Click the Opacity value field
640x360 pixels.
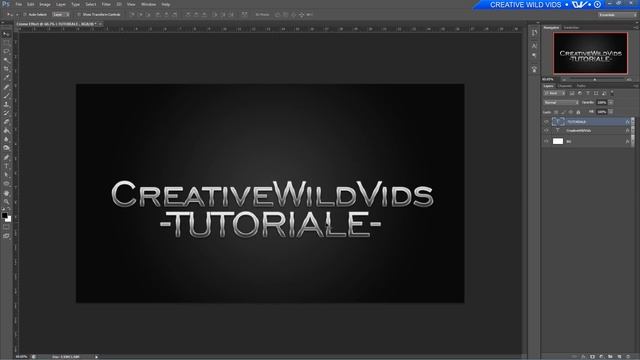602,102
